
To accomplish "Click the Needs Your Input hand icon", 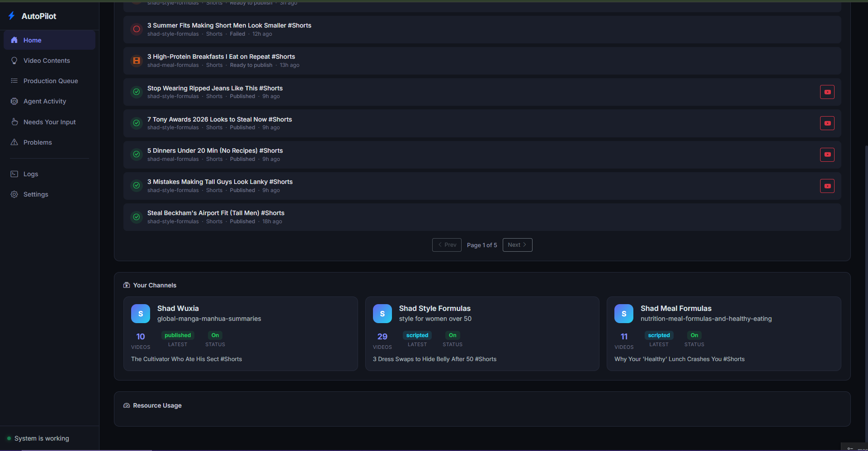I will (14, 122).
